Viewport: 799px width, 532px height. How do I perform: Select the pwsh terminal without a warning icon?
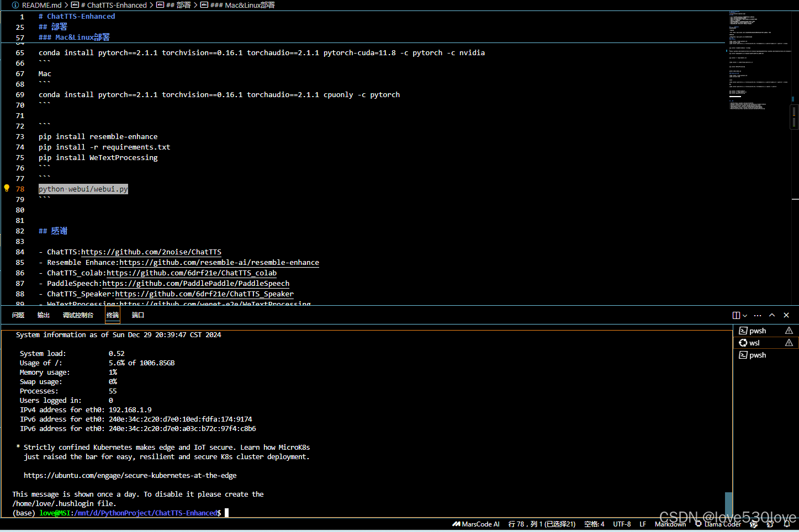pos(766,355)
